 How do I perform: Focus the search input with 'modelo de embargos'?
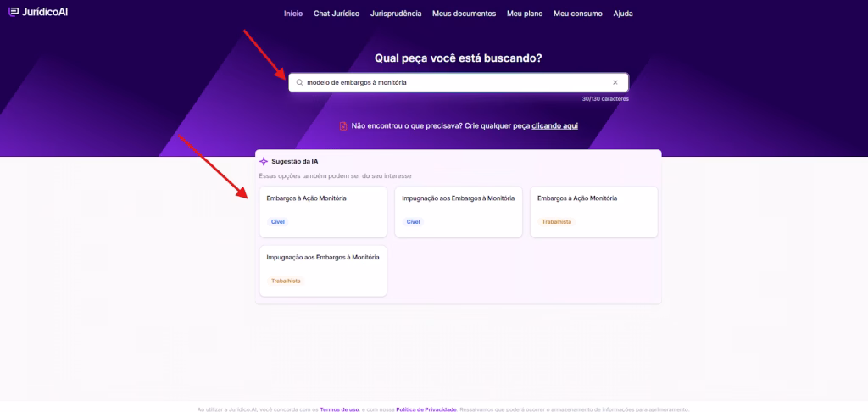click(459, 82)
